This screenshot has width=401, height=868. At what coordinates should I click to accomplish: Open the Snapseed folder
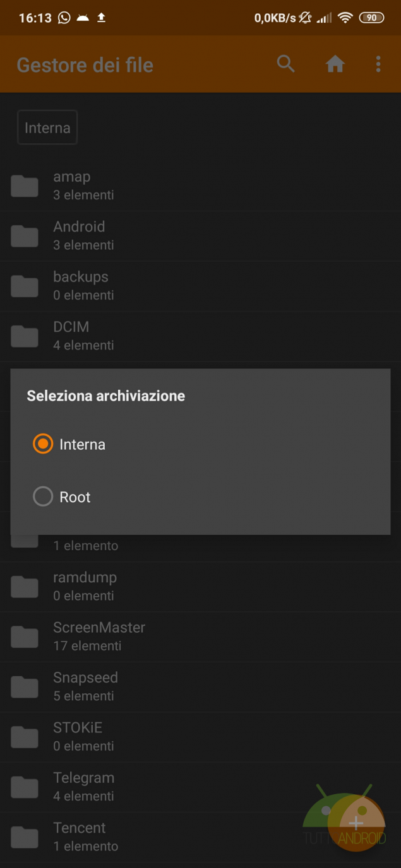[85, 686]
